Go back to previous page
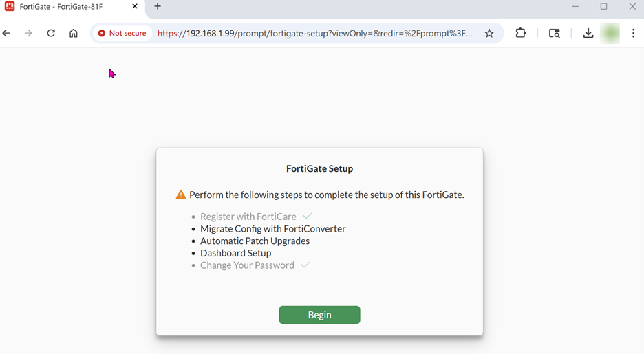The height and width of the screenshot is (354, 644). [x=7, y=33]
